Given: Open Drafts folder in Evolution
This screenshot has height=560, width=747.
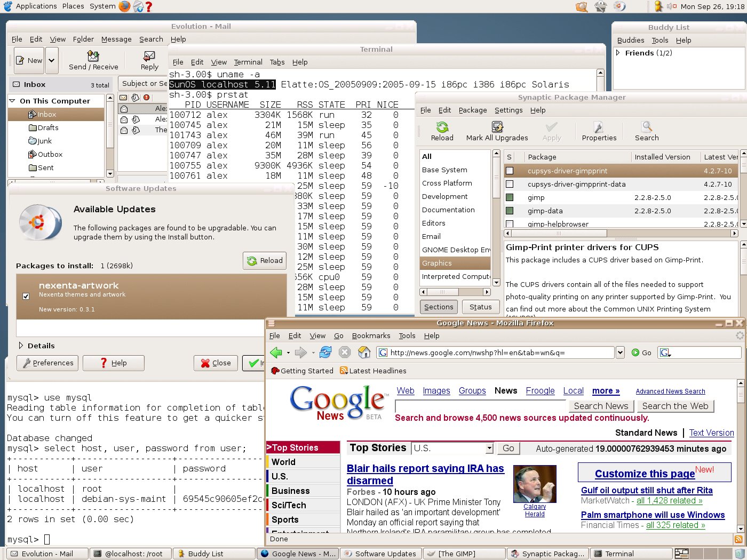Looking at the screenshot, I should pyautogui.click(x=47, y=127).
